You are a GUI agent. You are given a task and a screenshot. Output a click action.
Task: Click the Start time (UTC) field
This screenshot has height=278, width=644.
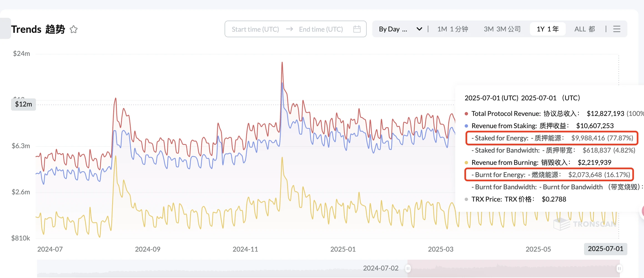pos(255,29)
